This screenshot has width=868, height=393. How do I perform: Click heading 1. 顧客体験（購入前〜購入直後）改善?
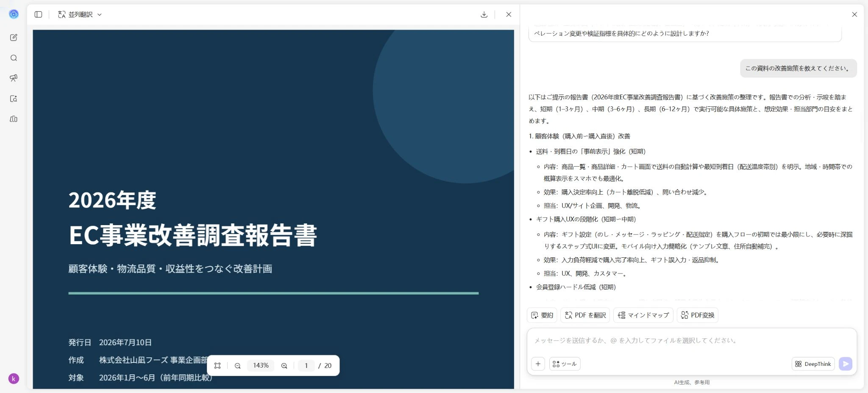(x=579, y=136)
